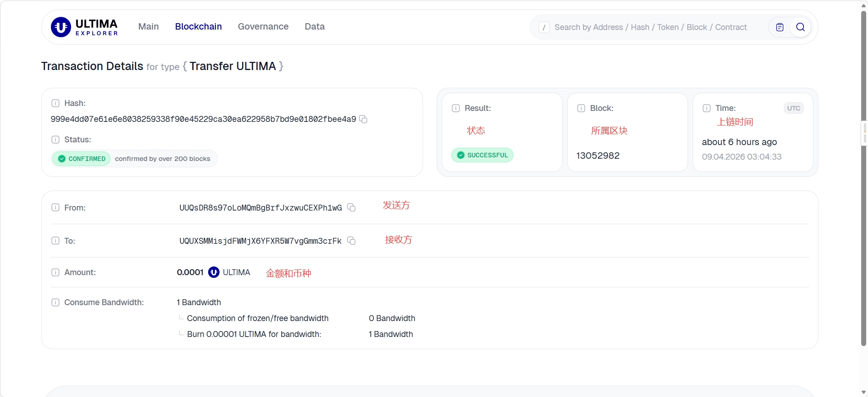Click the timestamp 09.04.2026 03:04:33
Screen dimensions: 868x397
(742, 157)
